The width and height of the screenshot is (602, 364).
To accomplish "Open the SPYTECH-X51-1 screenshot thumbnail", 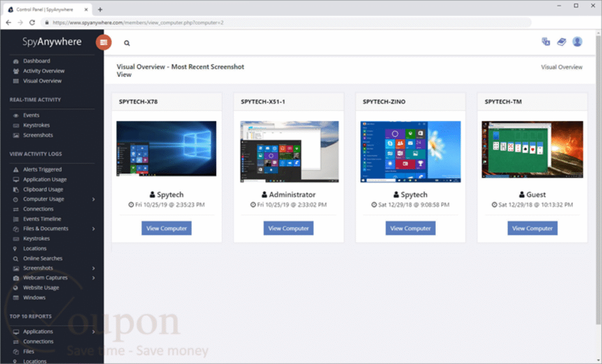I will (x=289, y=152).
